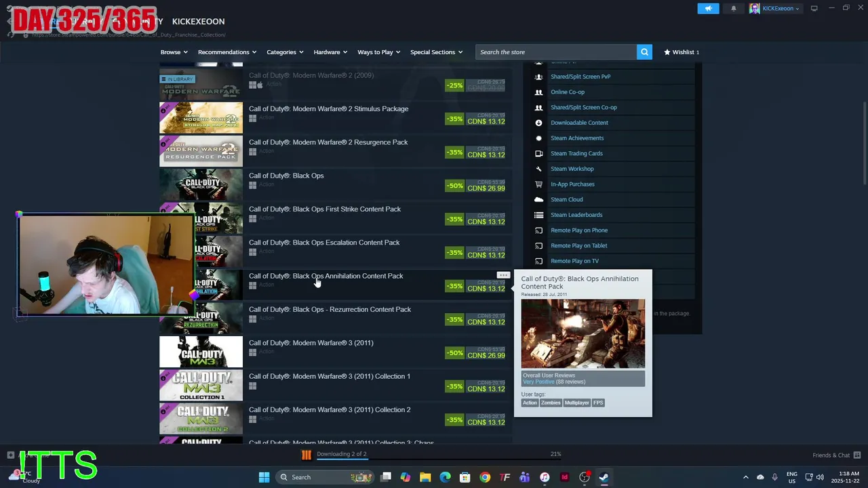Screen dimensions: 868x488
Task: Open Modern Warfare 2 Stimulus Package entry
Action: [x=336, y=117]
